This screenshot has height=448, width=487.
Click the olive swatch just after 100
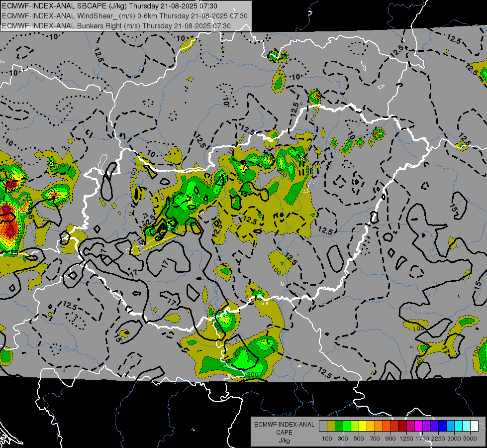pos(331,426)
